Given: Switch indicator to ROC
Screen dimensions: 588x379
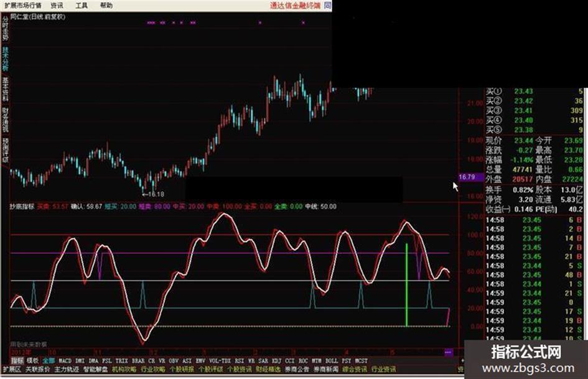Looking at the screenshot, I should [303, 360].
